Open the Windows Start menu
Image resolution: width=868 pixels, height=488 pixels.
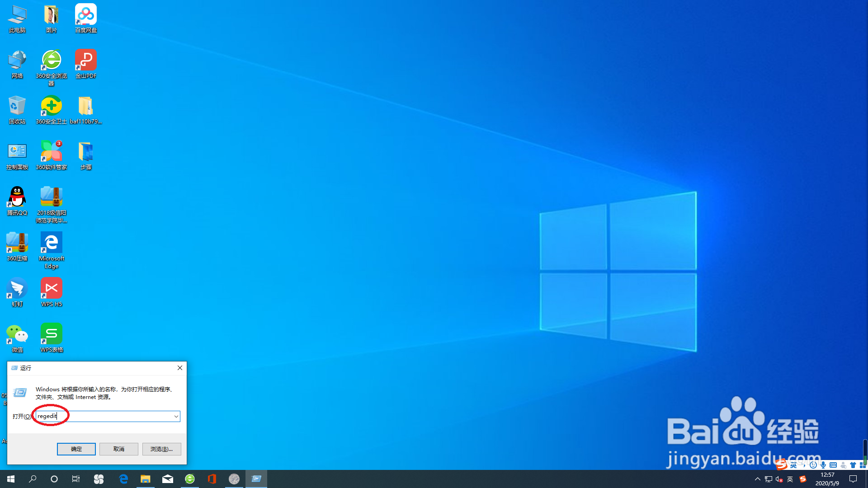click(x=11, y=479)
